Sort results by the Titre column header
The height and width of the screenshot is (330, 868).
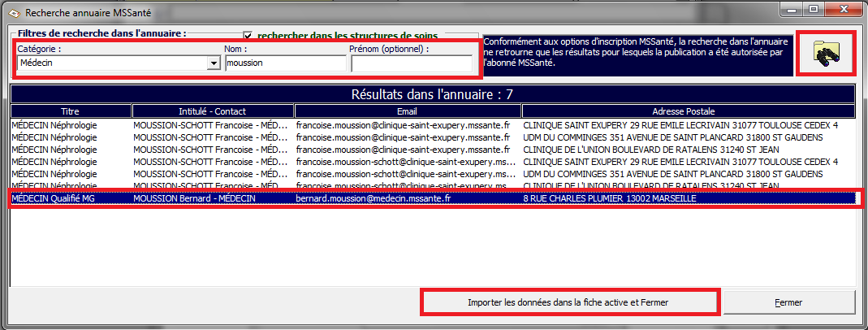click(71, 111)
